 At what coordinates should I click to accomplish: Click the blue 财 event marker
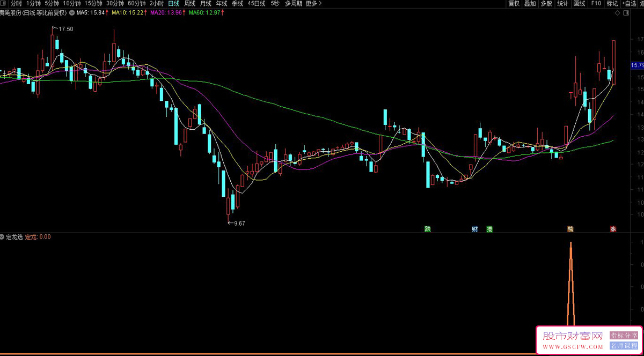(x=475, y=229)
